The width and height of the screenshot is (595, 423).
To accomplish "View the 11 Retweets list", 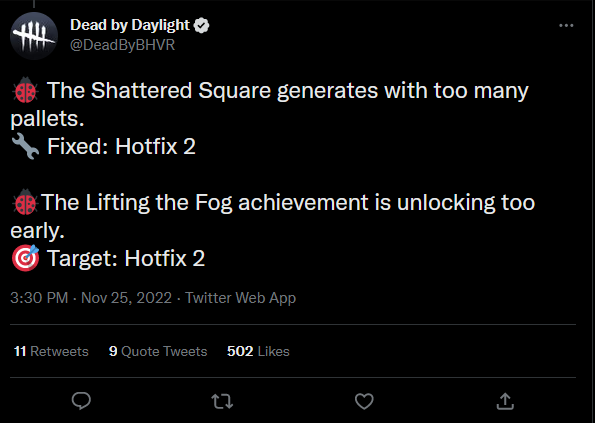I will (51, 351).
